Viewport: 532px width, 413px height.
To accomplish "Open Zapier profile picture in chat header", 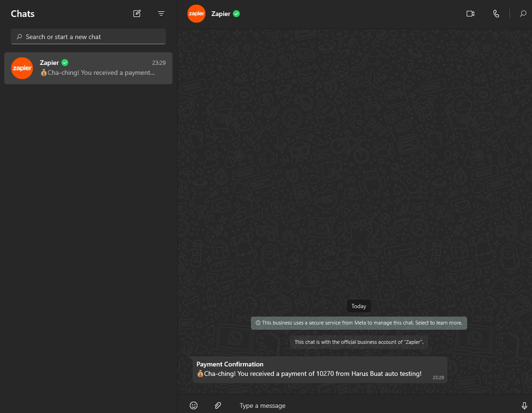I will [x=196, y=14].
